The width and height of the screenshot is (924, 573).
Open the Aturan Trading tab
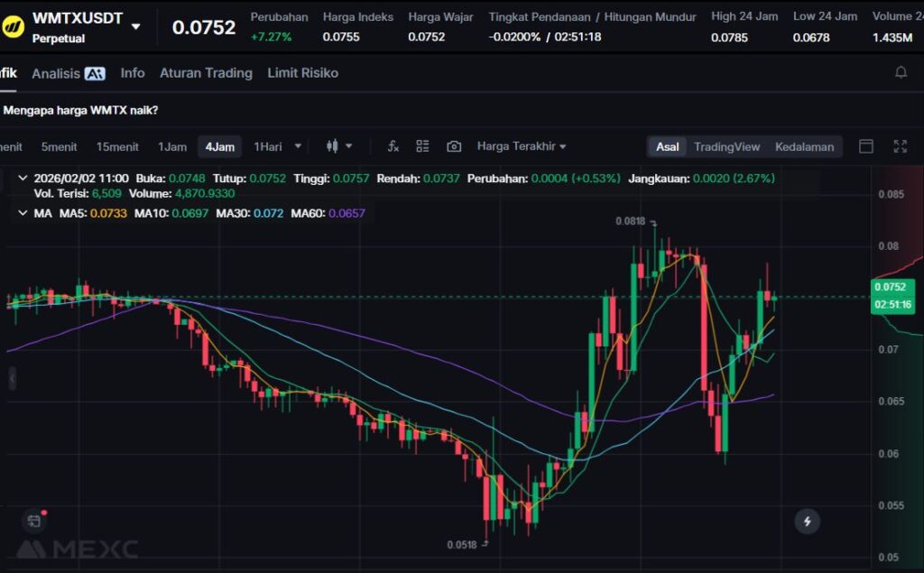pos(206,73)
